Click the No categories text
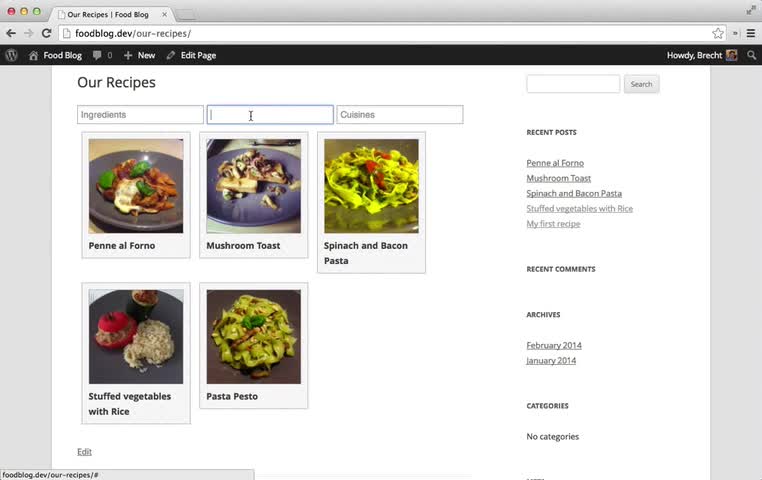Image resolution: width=762 pixels, height=480 pixels. (x=553, y=436)
